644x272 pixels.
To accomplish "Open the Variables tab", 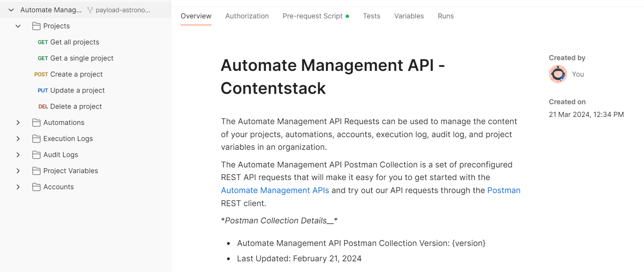I will coord(409,16).
